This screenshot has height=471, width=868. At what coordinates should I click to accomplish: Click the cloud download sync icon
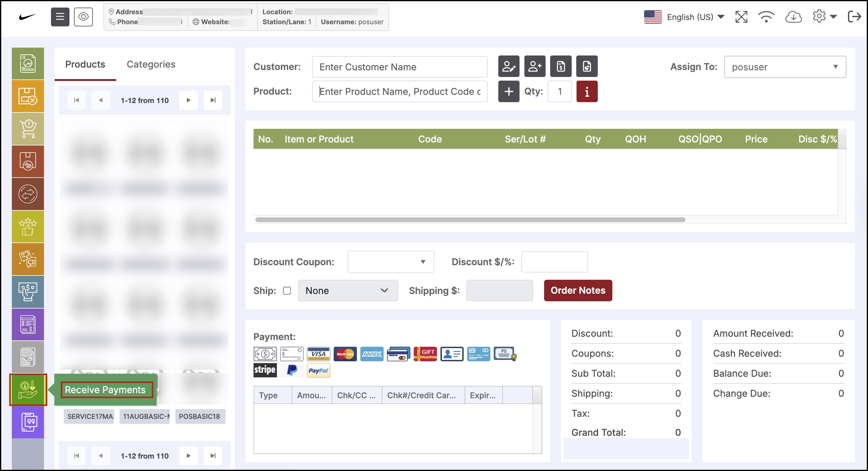click(x=793, y=16)
